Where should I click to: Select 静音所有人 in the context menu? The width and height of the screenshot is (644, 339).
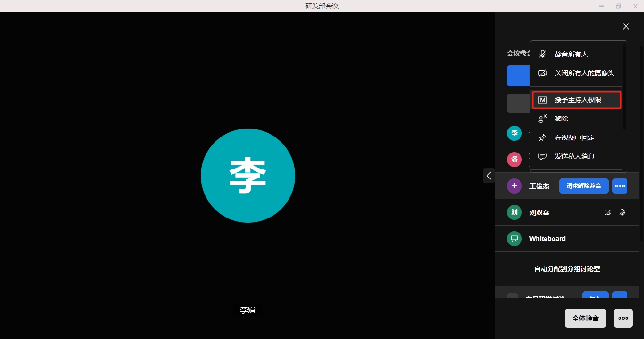[x=571, y=54]
